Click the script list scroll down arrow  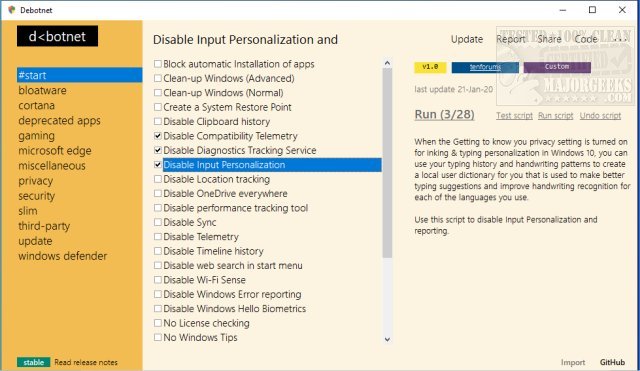click(387, 339)
